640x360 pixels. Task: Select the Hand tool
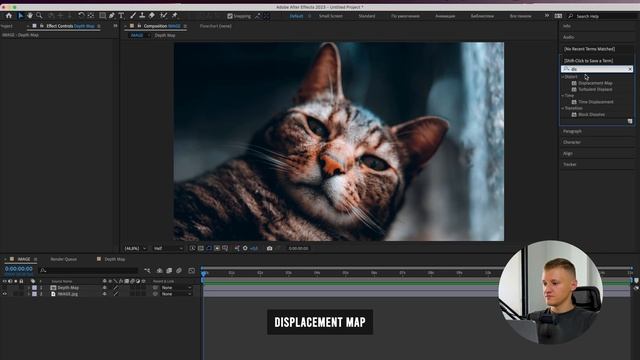(30, 16)
